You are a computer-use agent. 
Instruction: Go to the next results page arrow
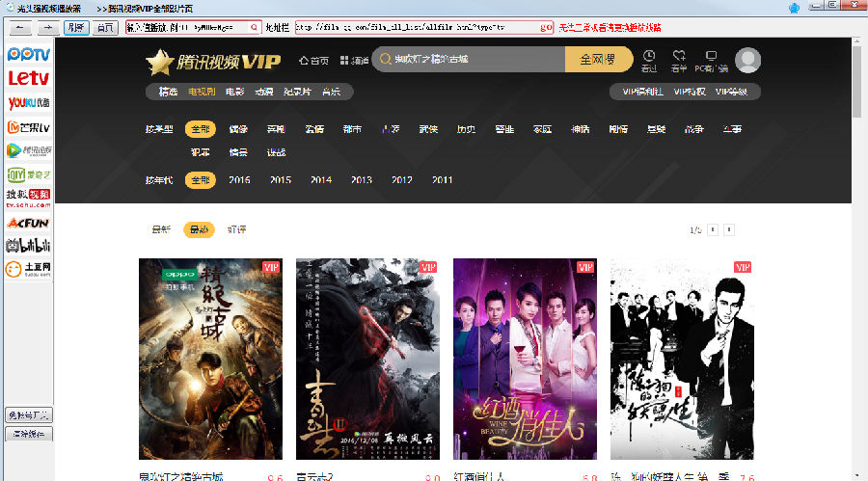729,229
